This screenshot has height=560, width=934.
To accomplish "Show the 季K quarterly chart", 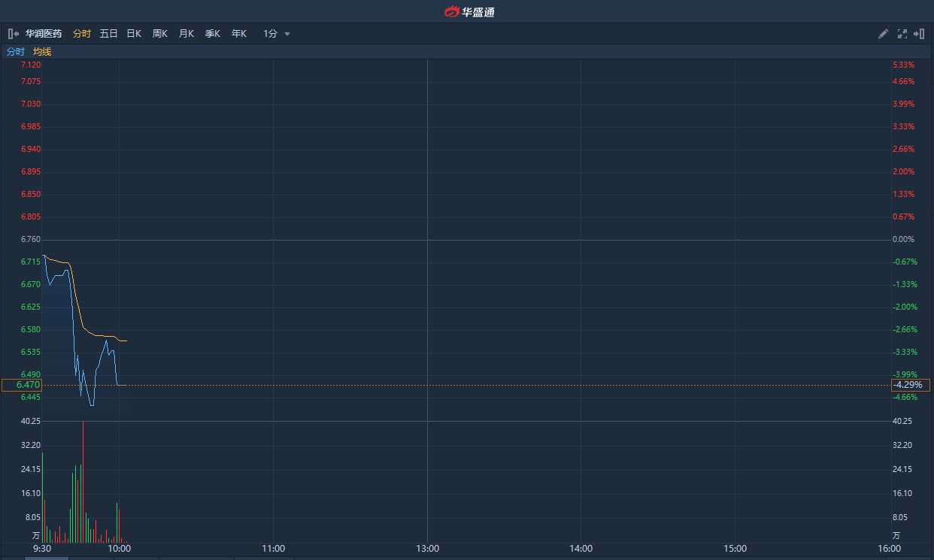I will [x=213, y=34].
